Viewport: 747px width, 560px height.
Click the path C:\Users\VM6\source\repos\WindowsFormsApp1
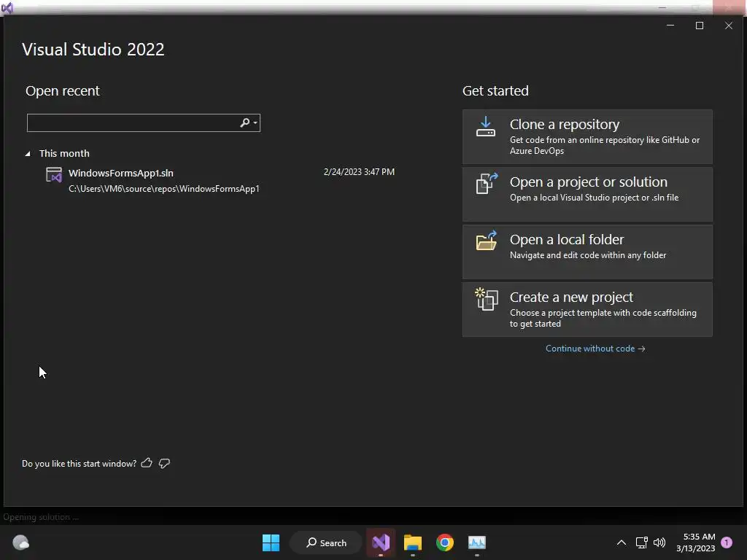(x=164, y=189)
